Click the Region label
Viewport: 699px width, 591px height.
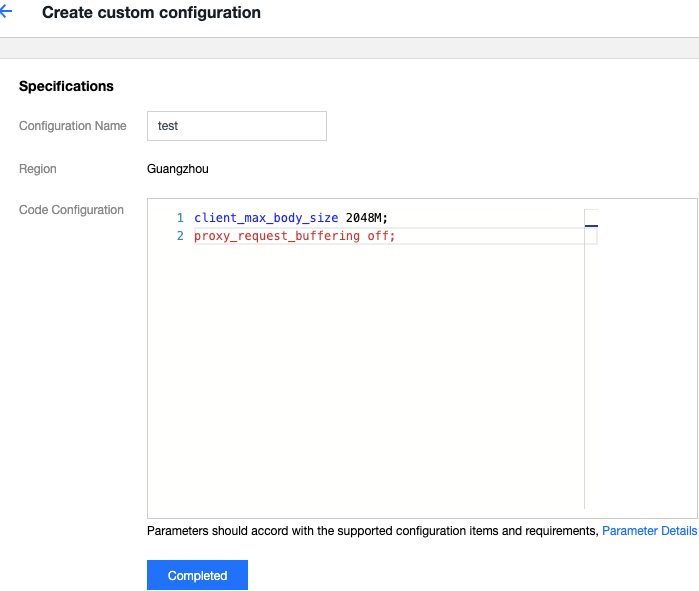point(38,169)
